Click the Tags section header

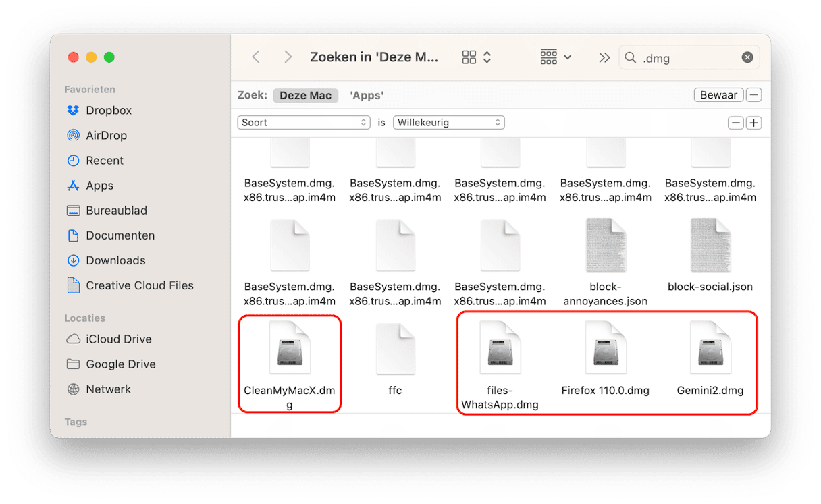(76, 422)
